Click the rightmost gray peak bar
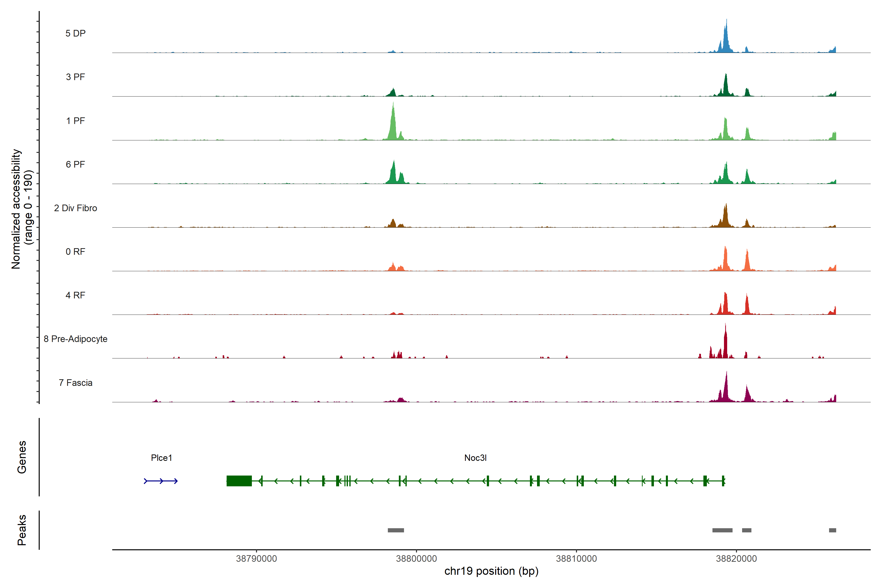The image size is (882, 588). (833, 530)
